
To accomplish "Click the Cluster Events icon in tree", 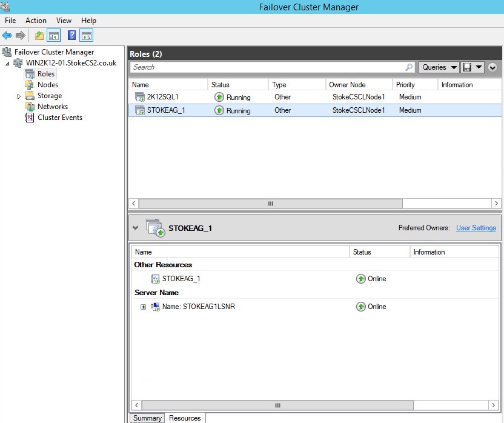I will pos(30,118).
